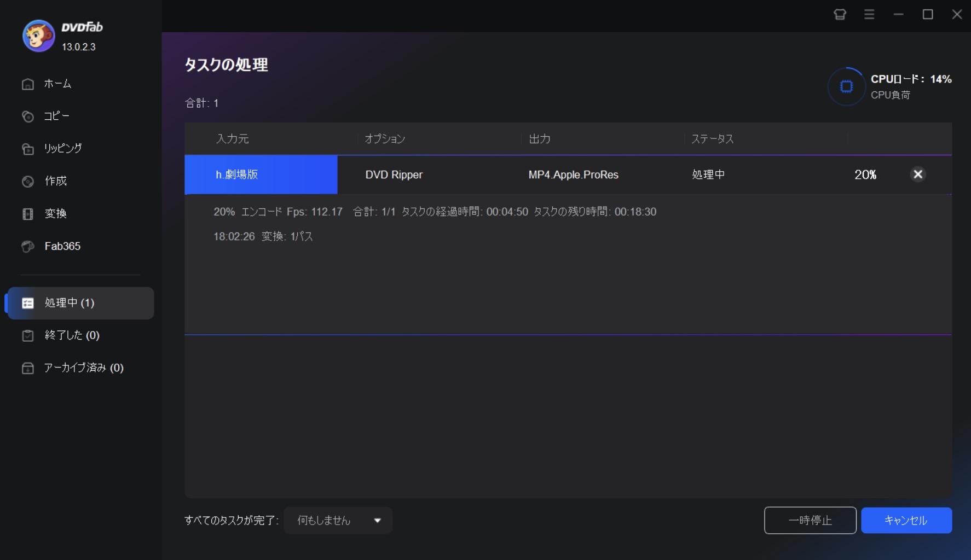Click the 処理中 status cell
The height and width of the screenshot is (560, 971).
tap(708, 174)
